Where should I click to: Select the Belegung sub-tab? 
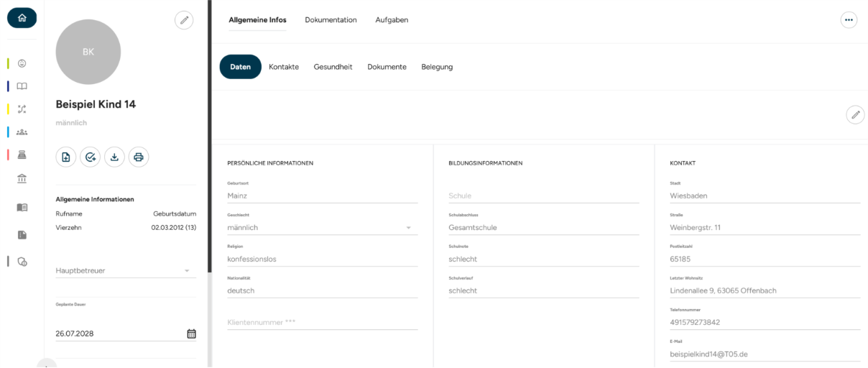(437, 67)
